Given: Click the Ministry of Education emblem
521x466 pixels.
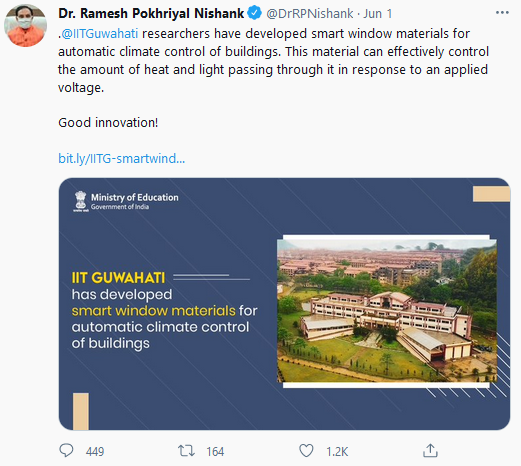Looking at the screenshot, I should click(x=80, y=201).
